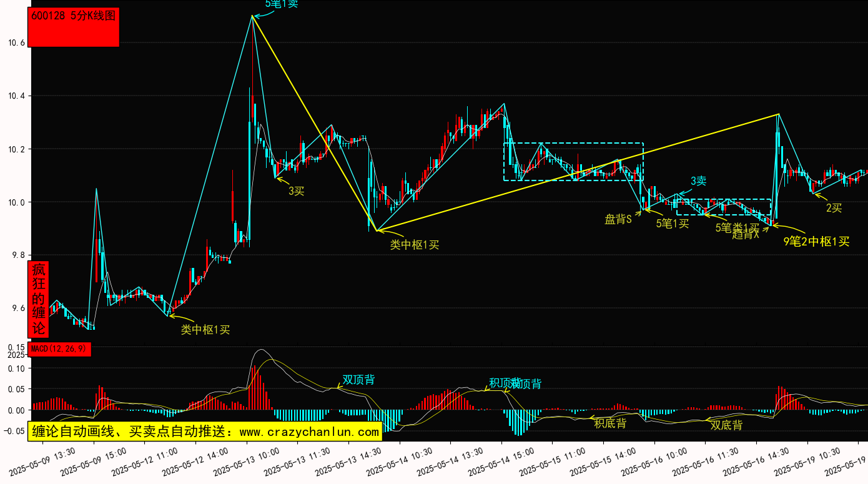Select the '积底背' MACD label
The image size is (868, 484).
[x=610, y=423]
